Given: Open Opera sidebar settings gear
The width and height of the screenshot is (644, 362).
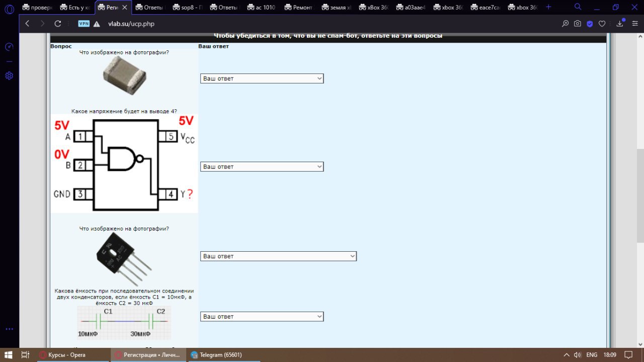Looking at the screenshot, I should click(9, 76).
